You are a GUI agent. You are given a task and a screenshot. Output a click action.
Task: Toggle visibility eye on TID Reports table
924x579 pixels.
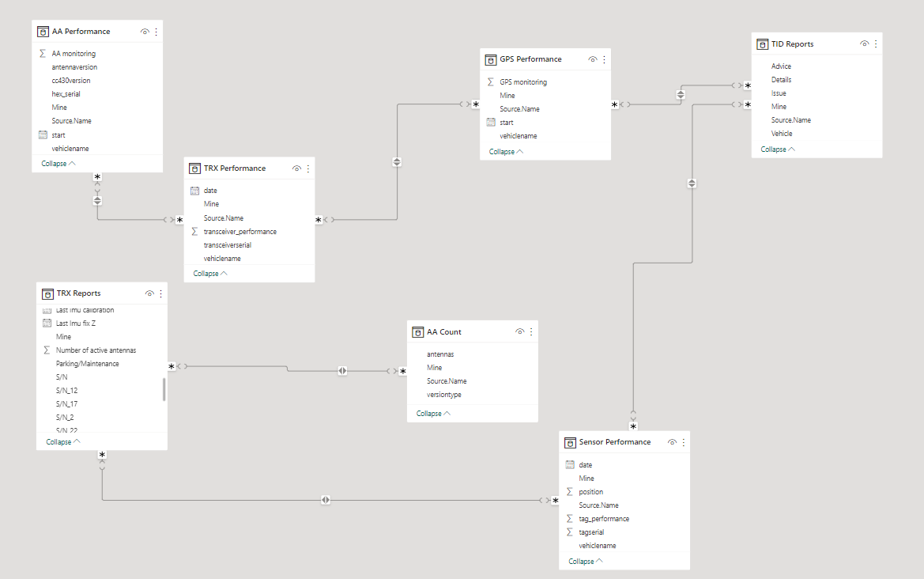[864, 44]
